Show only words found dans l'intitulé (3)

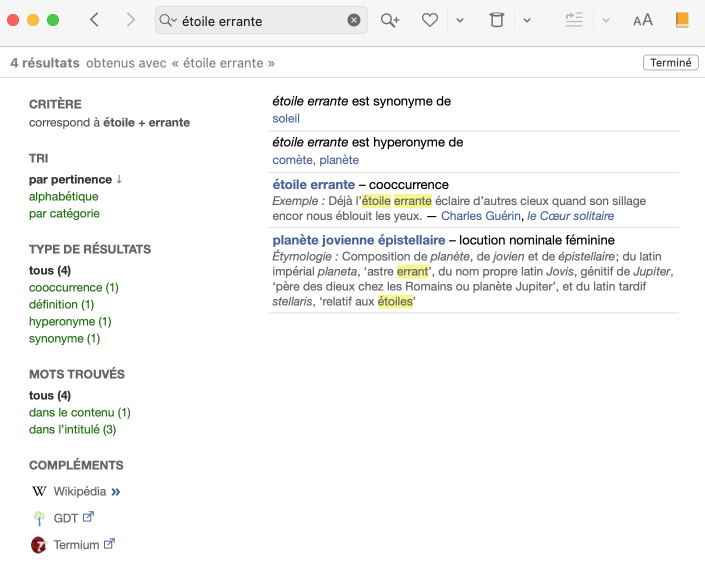tap(73, 429)
